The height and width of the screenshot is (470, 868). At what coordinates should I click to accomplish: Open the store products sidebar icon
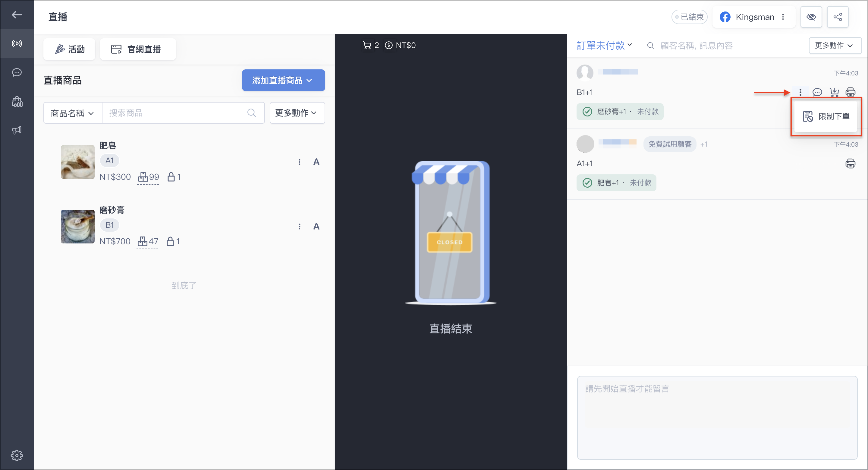point(17,102)
